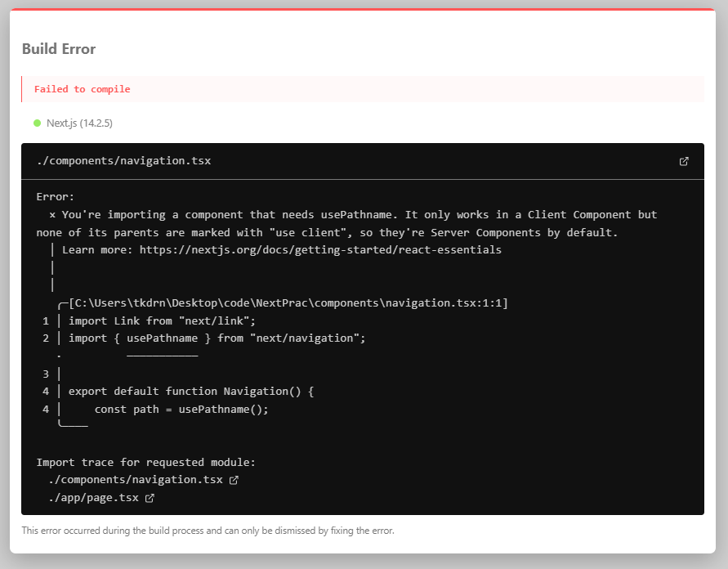Click the navigation.tsx:1:1 file path line

tap(288, 303)
